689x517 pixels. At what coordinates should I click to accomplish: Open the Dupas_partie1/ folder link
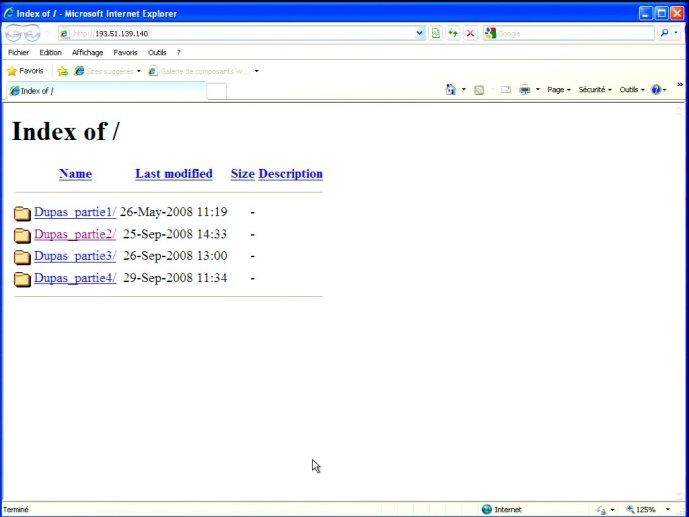pyautogui.click(x=75, y=212)
